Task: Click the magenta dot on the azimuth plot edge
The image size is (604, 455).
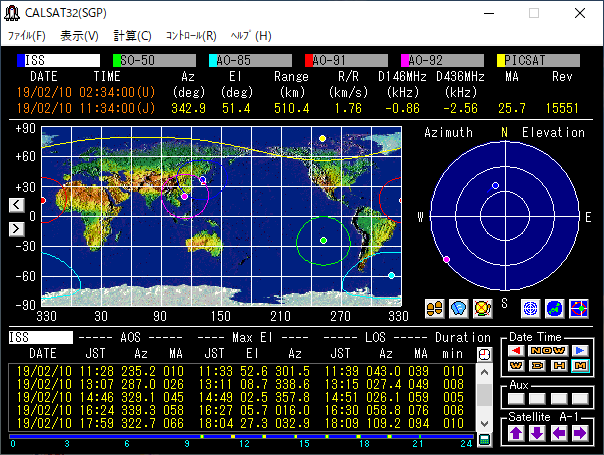Action: pos(446,260)
